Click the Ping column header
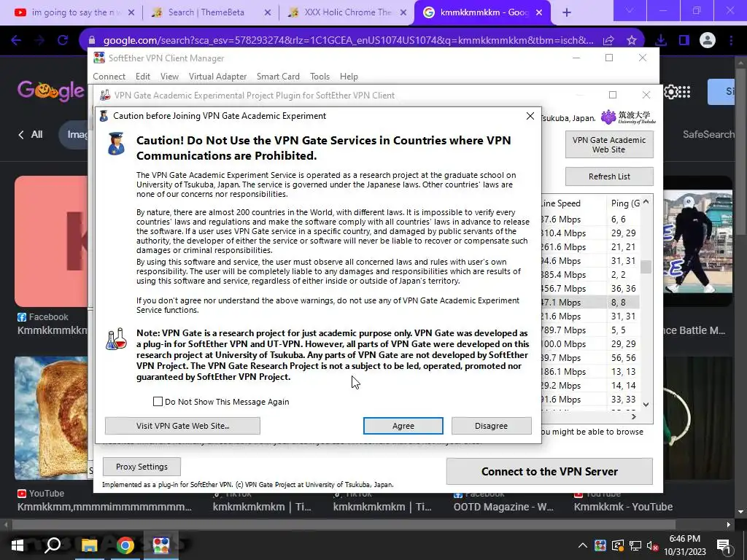 [x=624, y=203]
